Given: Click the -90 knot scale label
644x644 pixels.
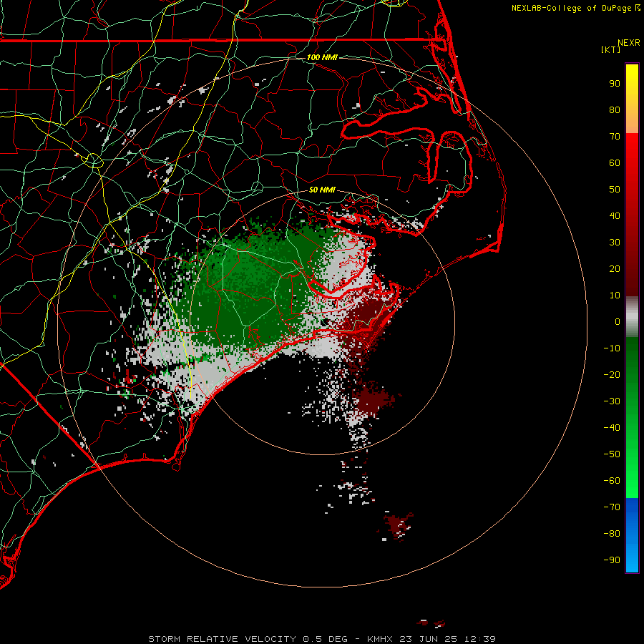Looking at the screenshot, I should [x=612, y=560].
